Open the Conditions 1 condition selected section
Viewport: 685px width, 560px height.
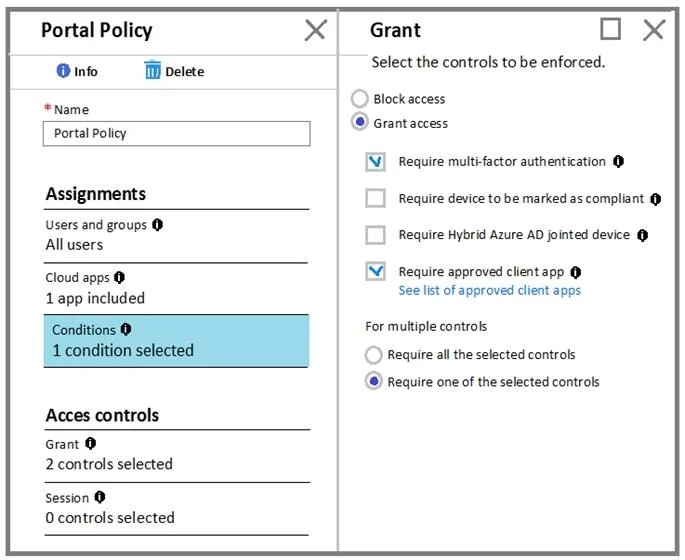176,341
